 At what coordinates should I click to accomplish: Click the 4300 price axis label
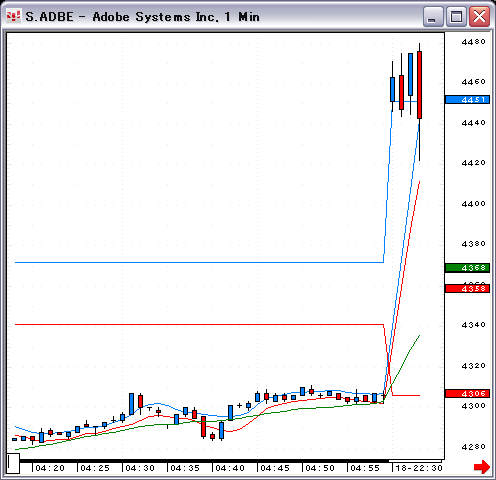click(473, 406)
